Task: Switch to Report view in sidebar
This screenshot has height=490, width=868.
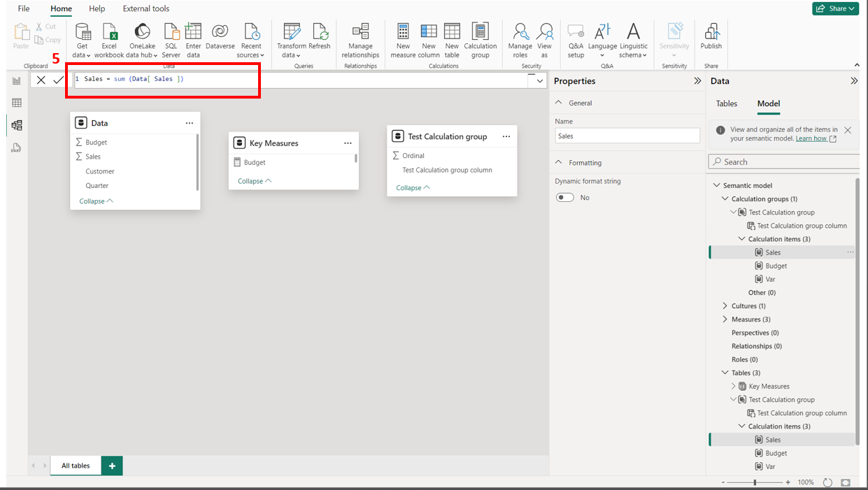Action: [17, 81]
